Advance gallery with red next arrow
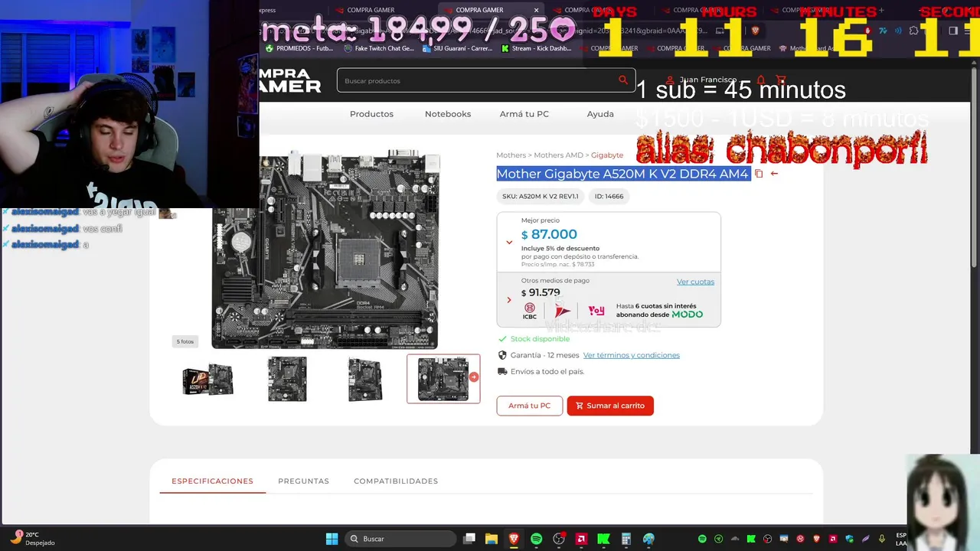 [x=474, y=377]
